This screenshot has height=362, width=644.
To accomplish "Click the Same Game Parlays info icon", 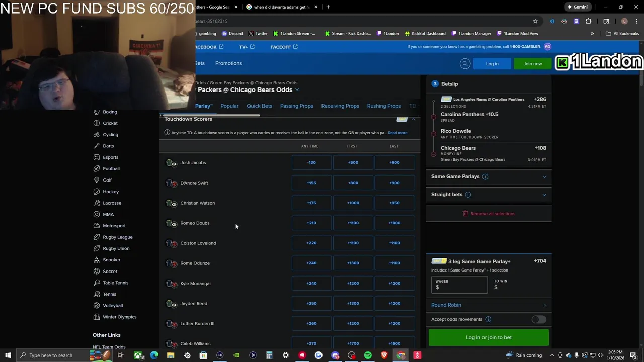I will point(485,177).
